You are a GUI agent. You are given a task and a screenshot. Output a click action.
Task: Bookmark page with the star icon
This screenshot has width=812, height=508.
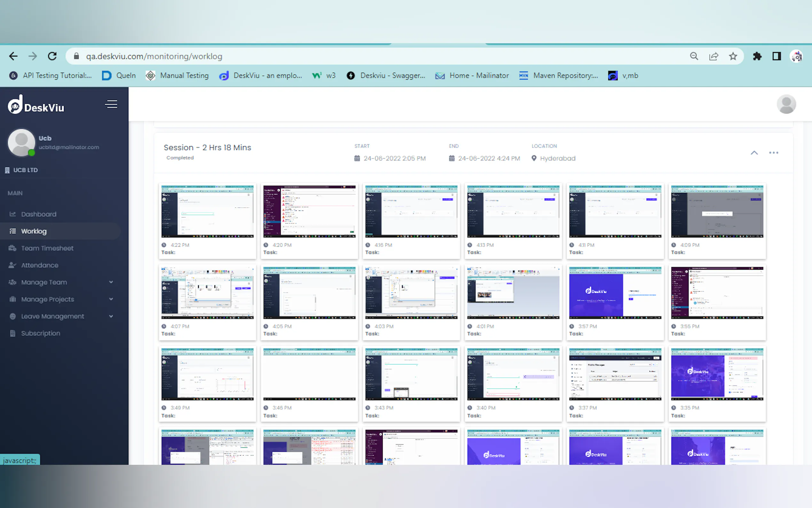click(x=733, y=56)
